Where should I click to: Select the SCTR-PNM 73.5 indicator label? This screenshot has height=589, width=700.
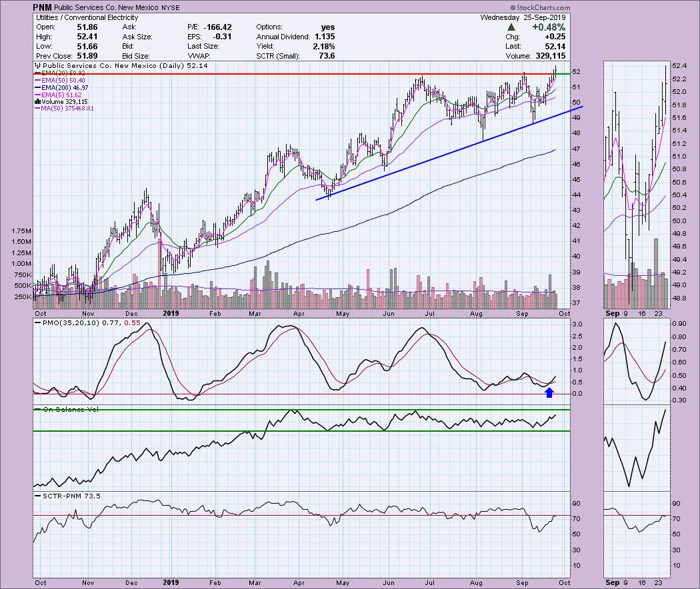point(62,496)
